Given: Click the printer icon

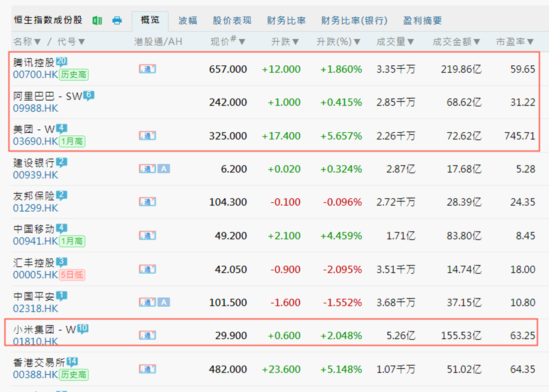Looking at the screenshot, I should [x=117, y=20].
